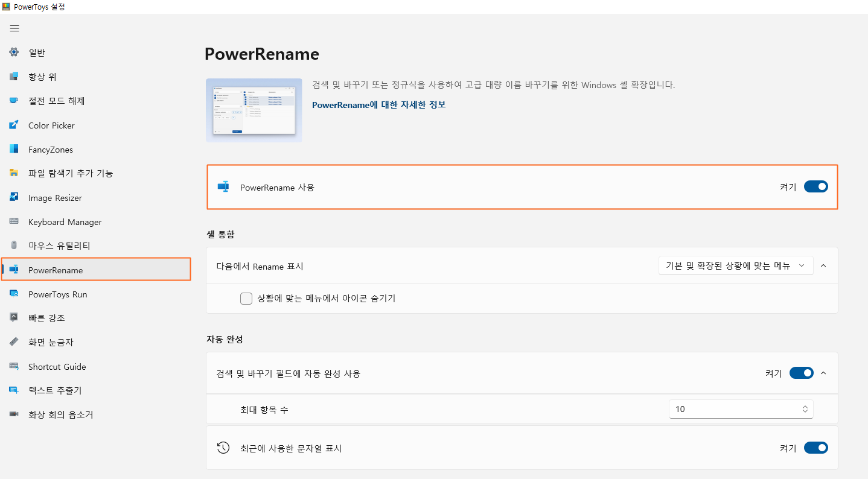Open 텍스트 추출기 page

(55, 390)
